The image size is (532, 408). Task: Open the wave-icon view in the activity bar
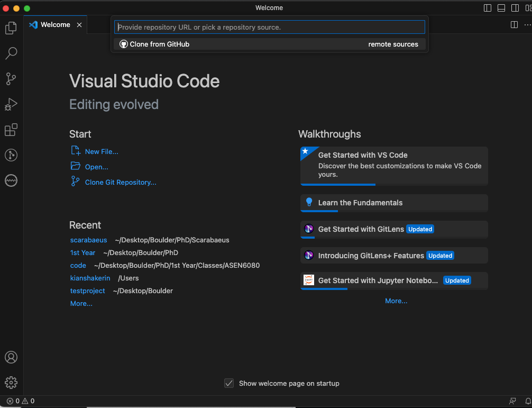pos(11,180)
